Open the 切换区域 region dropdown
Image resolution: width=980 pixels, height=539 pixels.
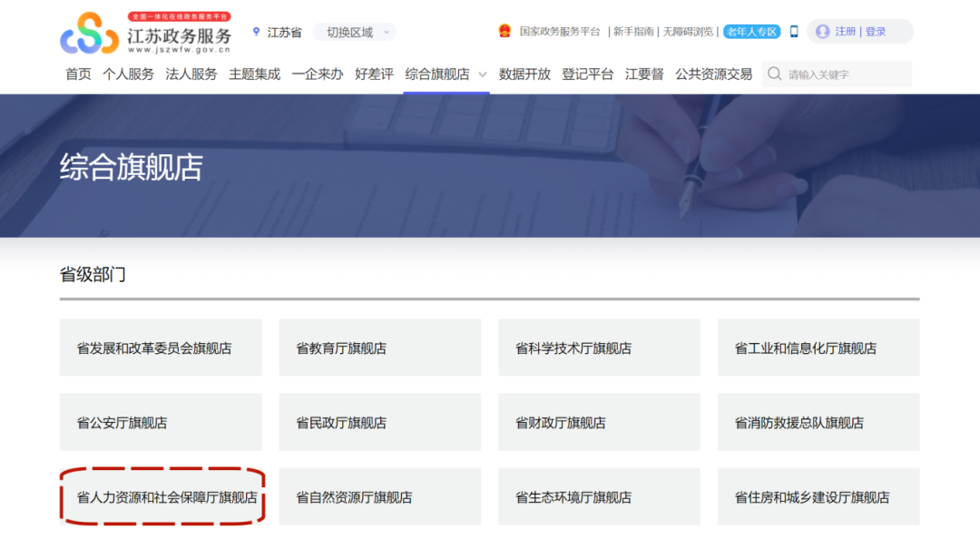(355, 32)
